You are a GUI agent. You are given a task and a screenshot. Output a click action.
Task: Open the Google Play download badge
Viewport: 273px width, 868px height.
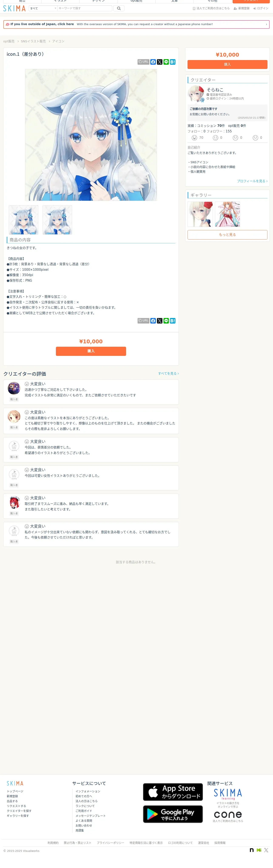pyautogui.click(x=173, y=814)
